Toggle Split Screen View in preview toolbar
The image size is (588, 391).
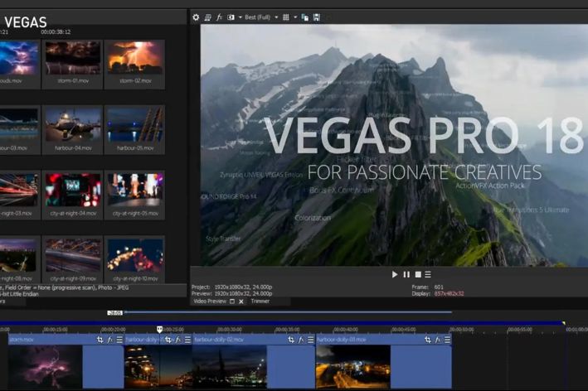click(x=231, y=17)
